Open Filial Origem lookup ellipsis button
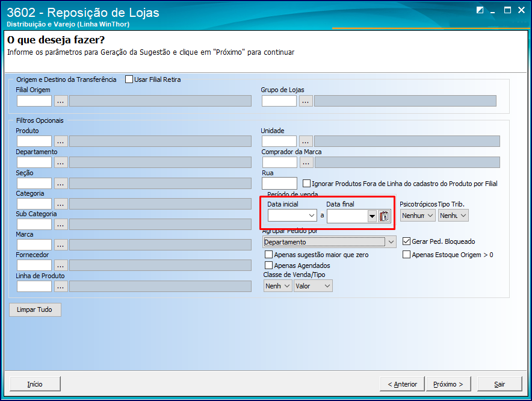This screenshot has height=401, width=532. pyautogui.click(x=61, y=101)
